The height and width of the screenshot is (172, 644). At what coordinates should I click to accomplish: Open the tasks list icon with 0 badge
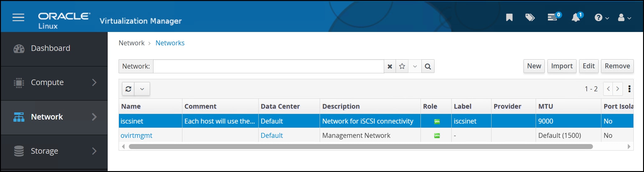pos(554,16)
